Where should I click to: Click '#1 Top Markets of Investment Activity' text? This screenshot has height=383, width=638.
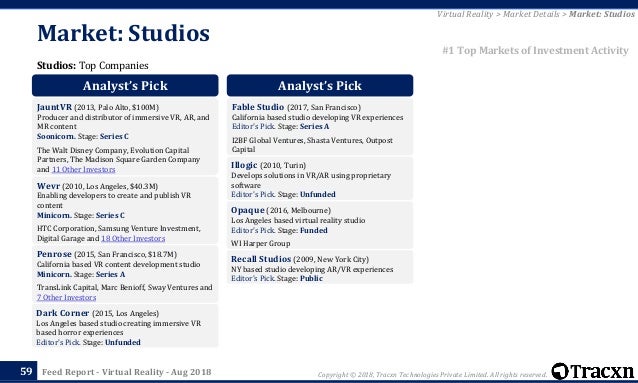click(535, 50)
